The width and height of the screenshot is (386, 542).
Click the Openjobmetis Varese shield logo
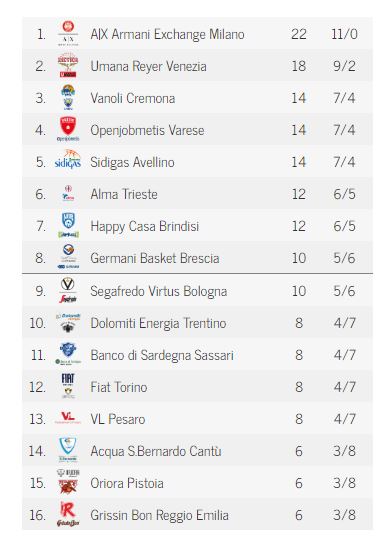68,129
